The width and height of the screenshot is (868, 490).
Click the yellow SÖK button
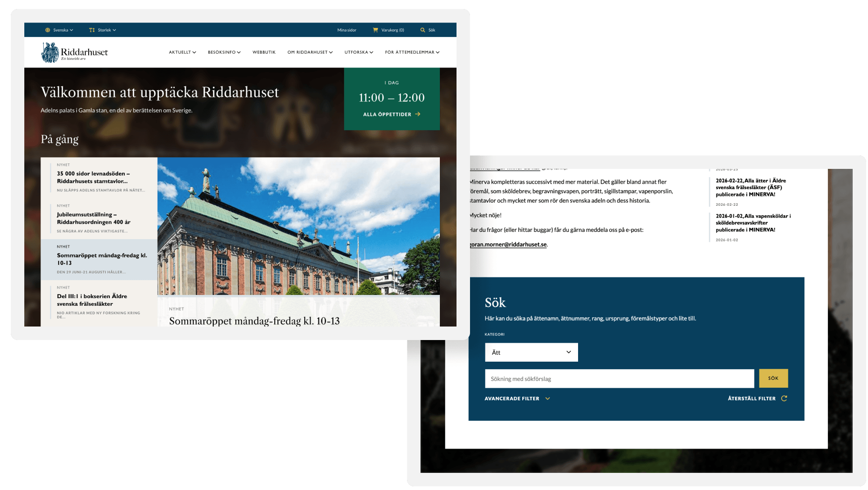pos(773,379)
